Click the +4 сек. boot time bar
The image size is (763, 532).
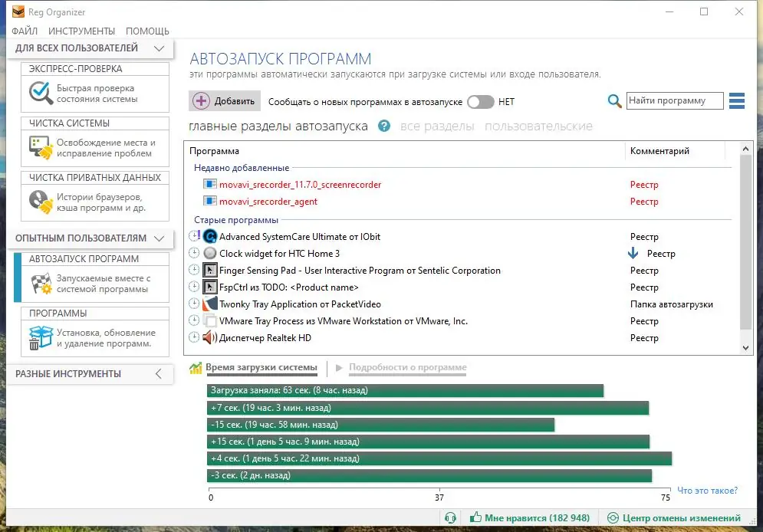click(439, 458)
